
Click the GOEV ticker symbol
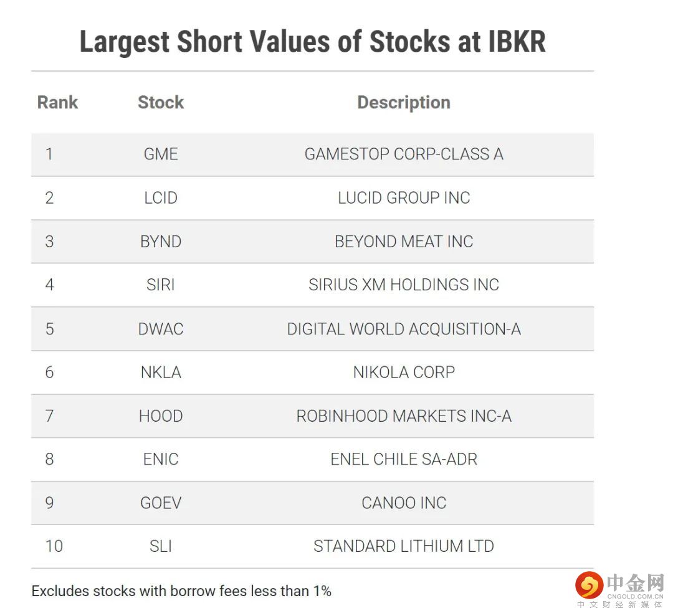[x=161, y=503]
